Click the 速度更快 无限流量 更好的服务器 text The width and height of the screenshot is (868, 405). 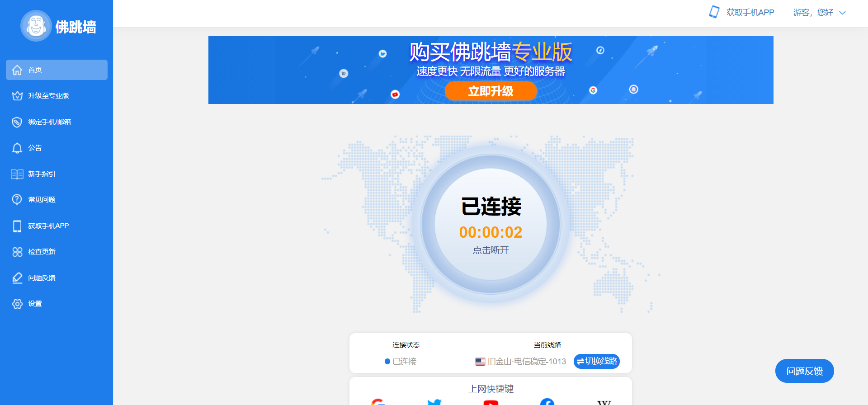click(491, 71)
